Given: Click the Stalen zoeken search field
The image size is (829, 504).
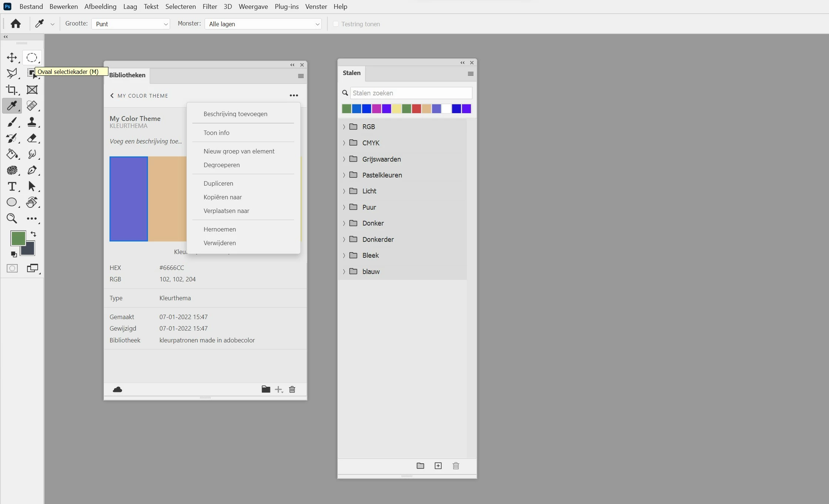Looking at the screenshot, I should tap(411, 93).
